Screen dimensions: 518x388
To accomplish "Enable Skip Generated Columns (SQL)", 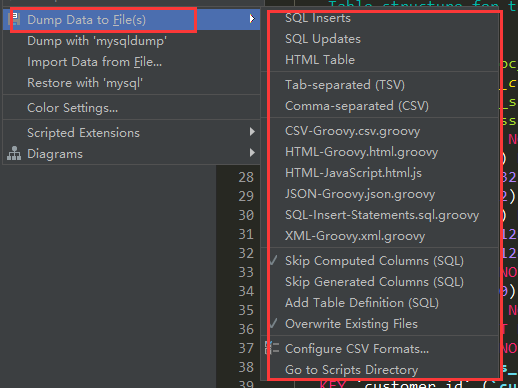I will (374, 282).
